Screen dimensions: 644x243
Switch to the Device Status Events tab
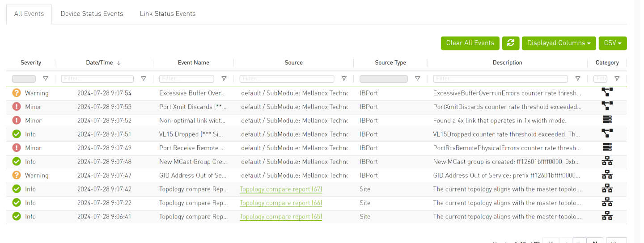point(92,14)
